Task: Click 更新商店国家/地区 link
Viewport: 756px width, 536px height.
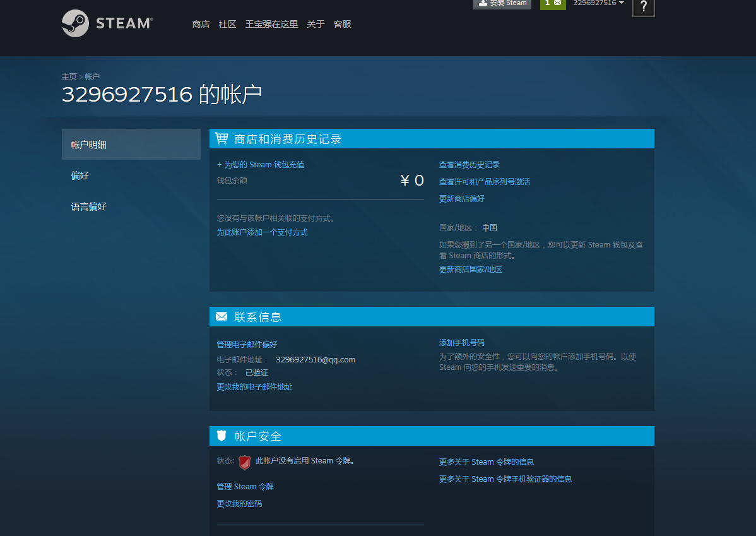Action: 471,270
